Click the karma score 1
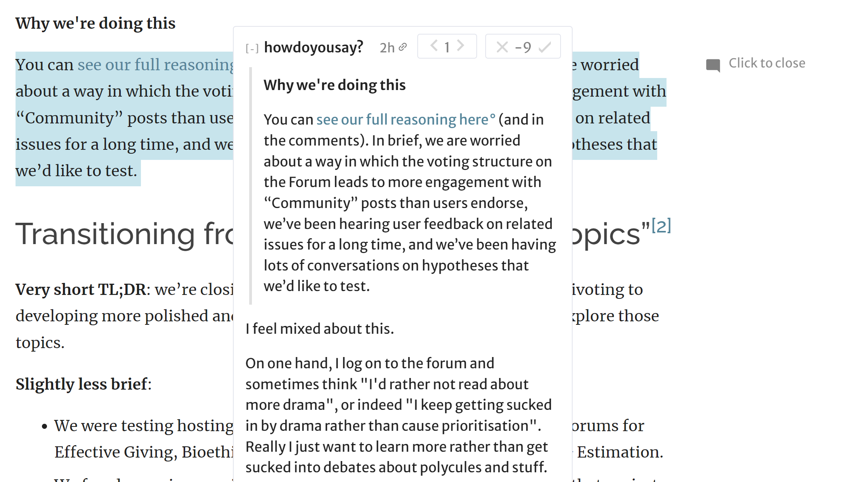The height and width of the screenshot is (482, 868). (x=447, y=47)
